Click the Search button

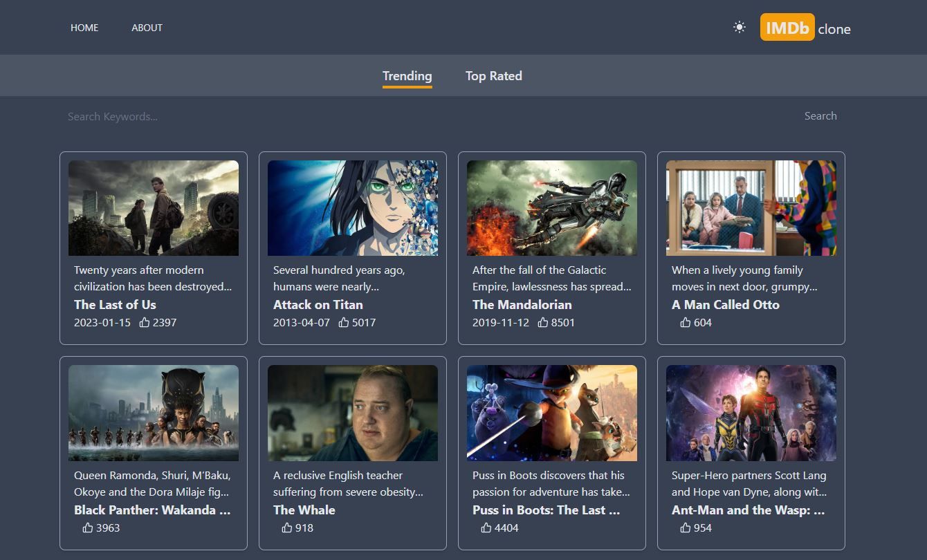(820, 116)
